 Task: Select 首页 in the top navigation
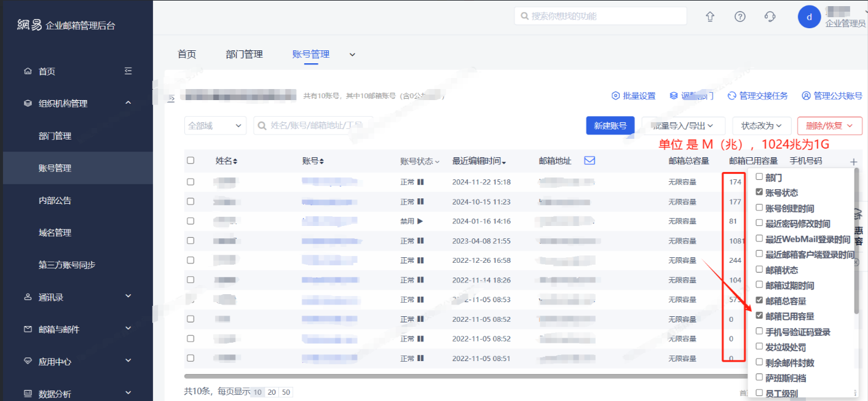[x=187, y=54]
